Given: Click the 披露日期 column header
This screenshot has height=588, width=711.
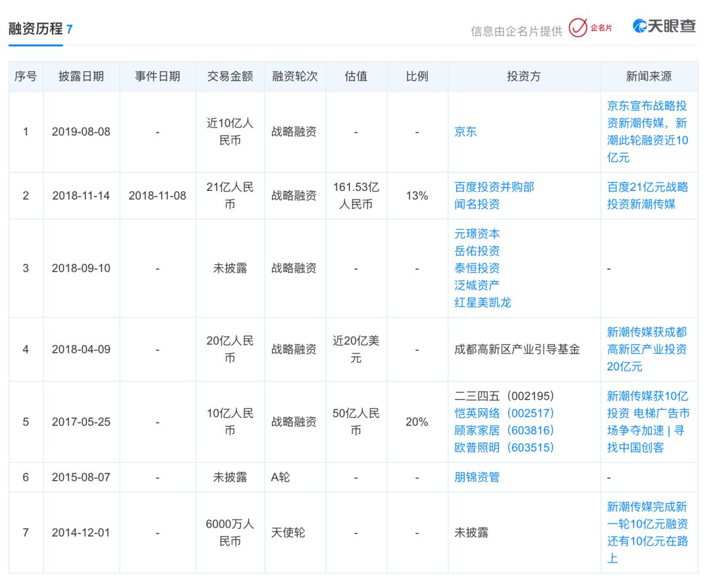Looking at the screenshot, I should click(x=81, y=76).
